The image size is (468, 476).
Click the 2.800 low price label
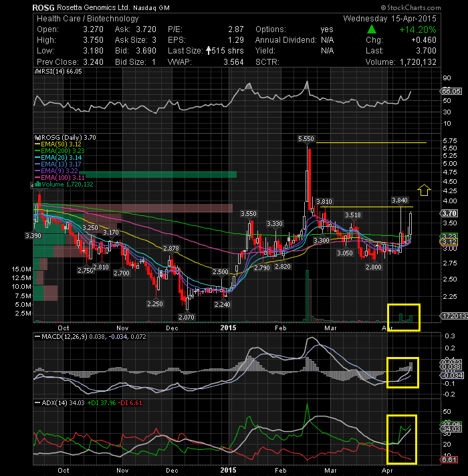[x=374, y=267]
